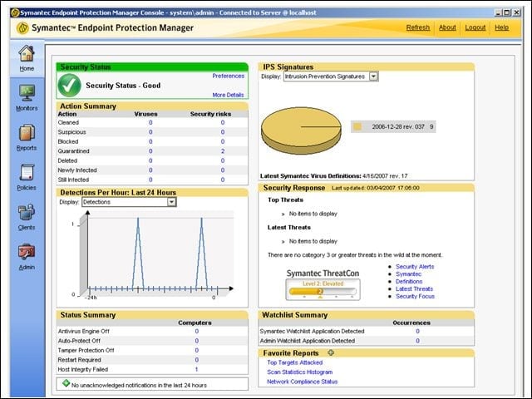The width and height of the screenshot is (532, 399).
Task: Click the 'No unacknowledged notifications' message
Action: click(x=139, y=385)
